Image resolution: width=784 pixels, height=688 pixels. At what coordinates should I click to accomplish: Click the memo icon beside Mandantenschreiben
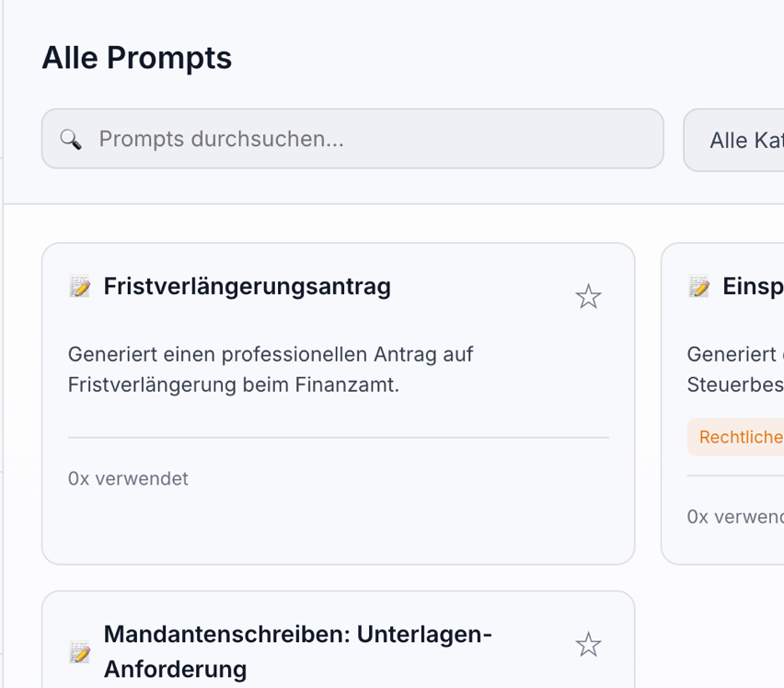[80, 652]
